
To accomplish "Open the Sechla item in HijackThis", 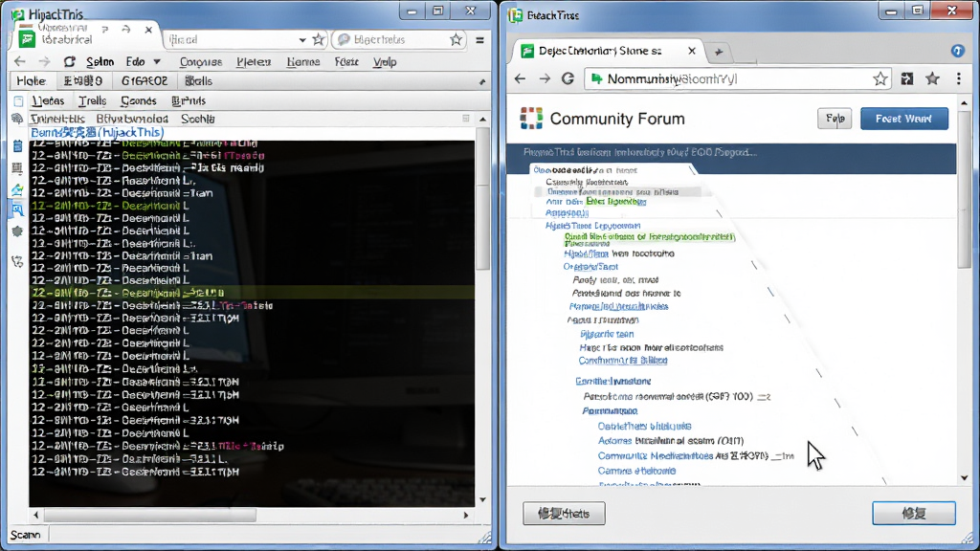I will pos(197,119).
